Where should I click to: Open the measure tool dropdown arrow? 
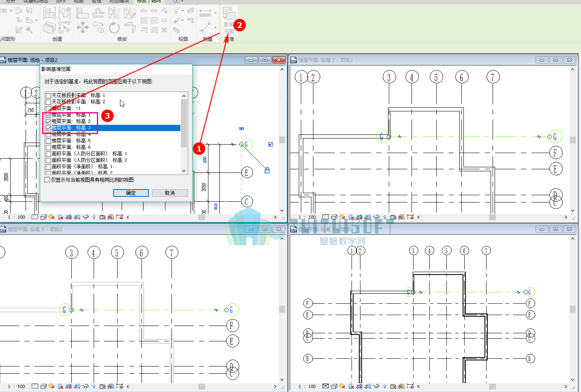point(215,13)
